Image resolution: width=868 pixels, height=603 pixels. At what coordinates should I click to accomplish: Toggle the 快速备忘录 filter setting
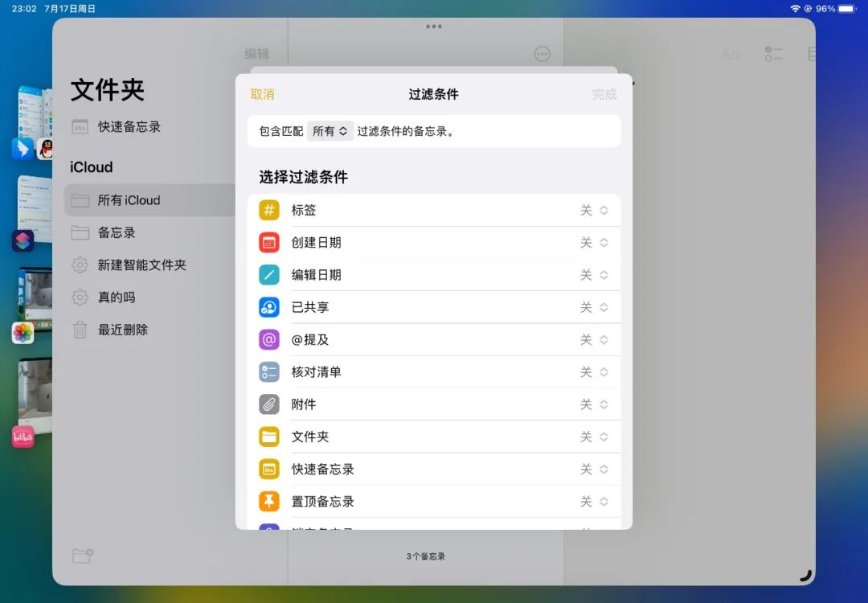pos(595,468)
